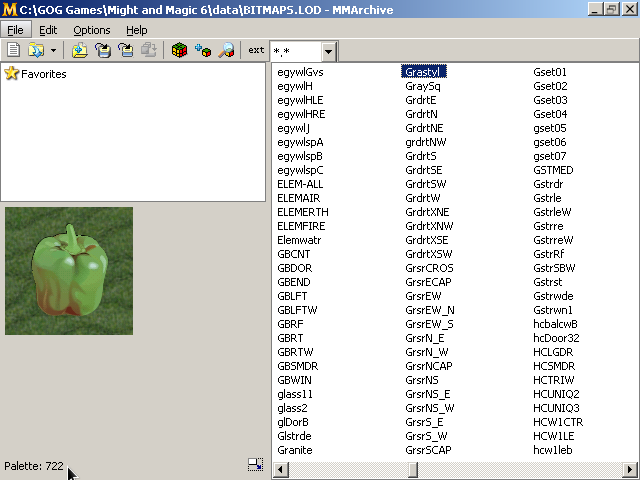
Task: Click the Open archive folder icon
Action: coord(37,50)
